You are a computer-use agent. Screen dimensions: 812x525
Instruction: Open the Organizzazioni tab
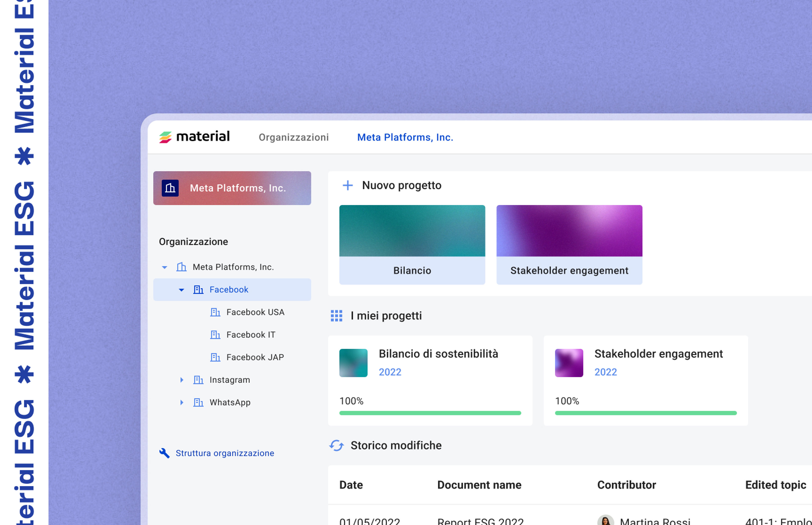(293, 137)
